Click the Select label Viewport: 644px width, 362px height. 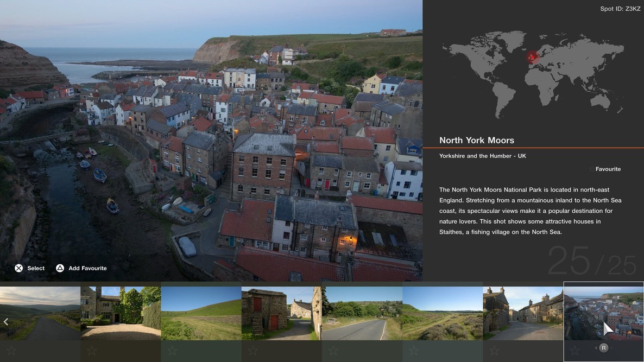(36, 268)
